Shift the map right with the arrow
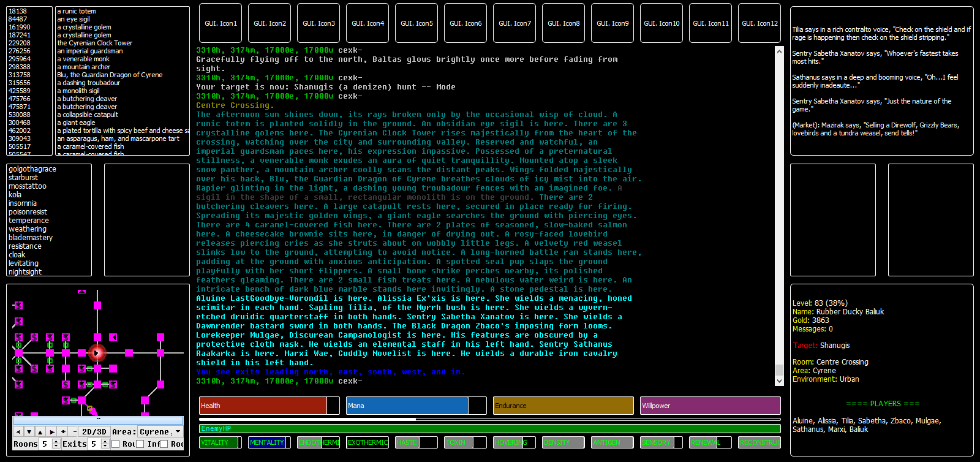The width and height of the screenshot is (980, 462). [x=51, y=431]
